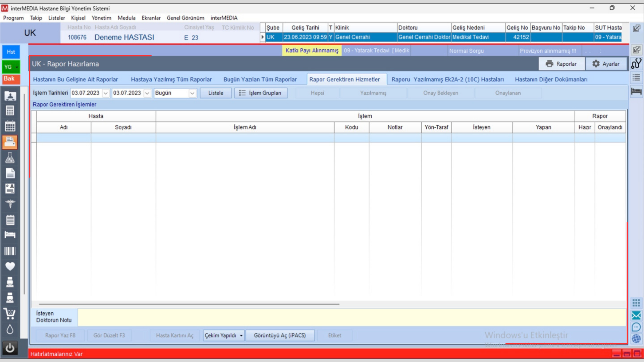Screen dimensions: 644x362
Task: Open the start date dropdown arrow
Action: tap(106, 93)
